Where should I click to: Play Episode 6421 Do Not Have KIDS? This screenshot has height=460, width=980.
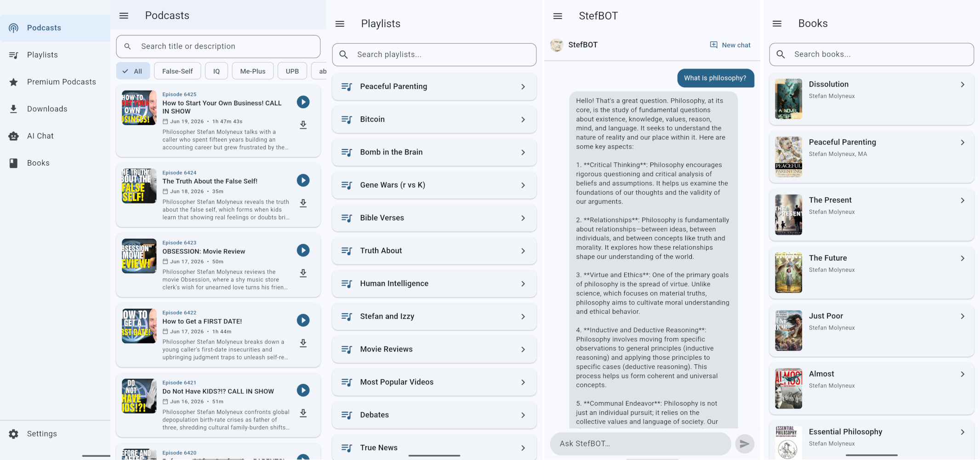coord(303,390)
